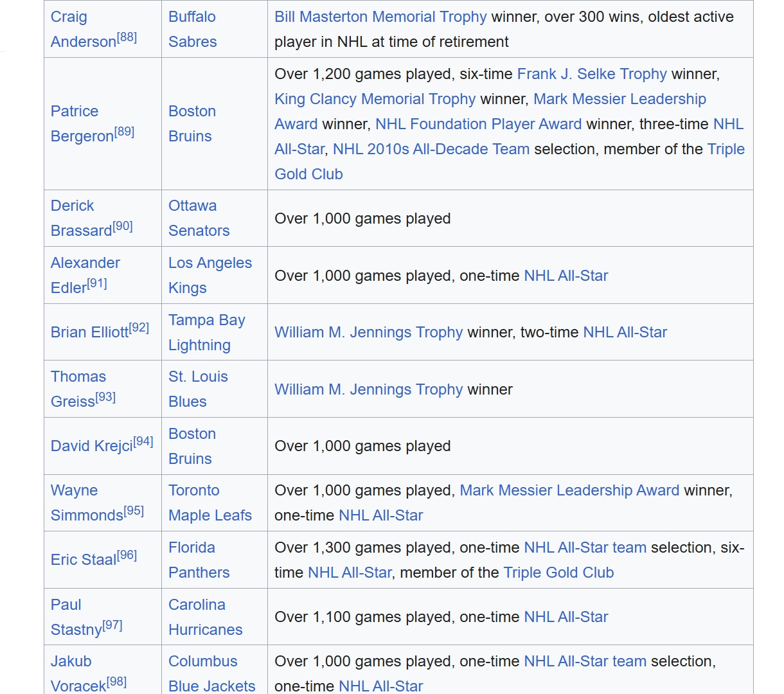Open William M. Jennings Trophy in Elliott row
This screenshot has height=694, width=784.
pyautogui.click(x=368, y=332)
